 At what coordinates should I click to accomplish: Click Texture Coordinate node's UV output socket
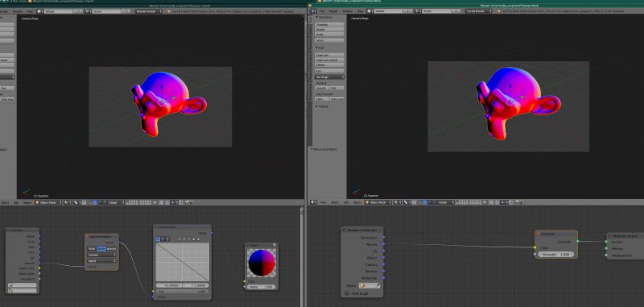(x=384, y=251)
